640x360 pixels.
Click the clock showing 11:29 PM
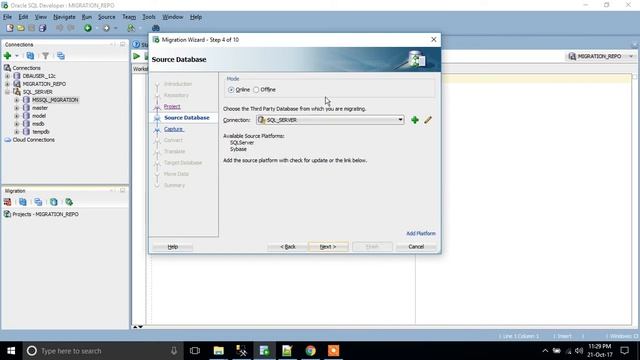[x=600, y=347]
